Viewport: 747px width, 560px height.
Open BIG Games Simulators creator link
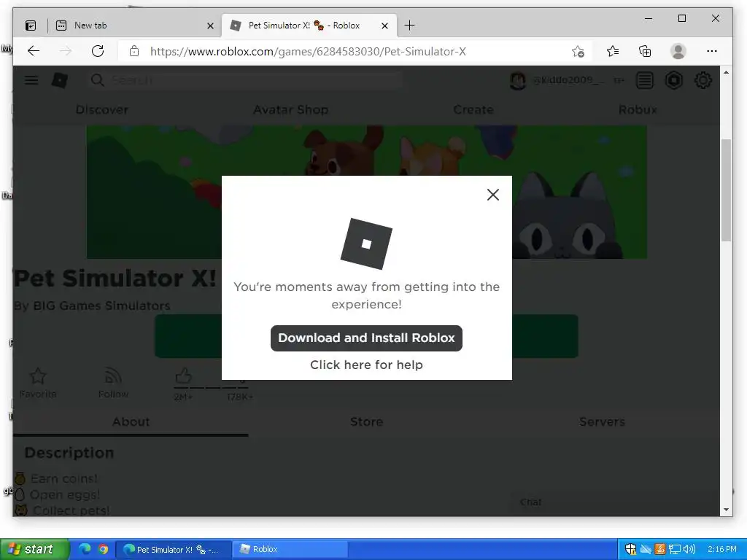(101, 306)
